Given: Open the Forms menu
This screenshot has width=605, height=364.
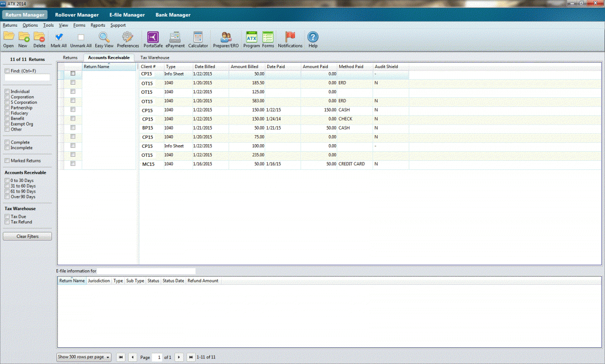Looking at the screenshot, I should tap(79, 25).
